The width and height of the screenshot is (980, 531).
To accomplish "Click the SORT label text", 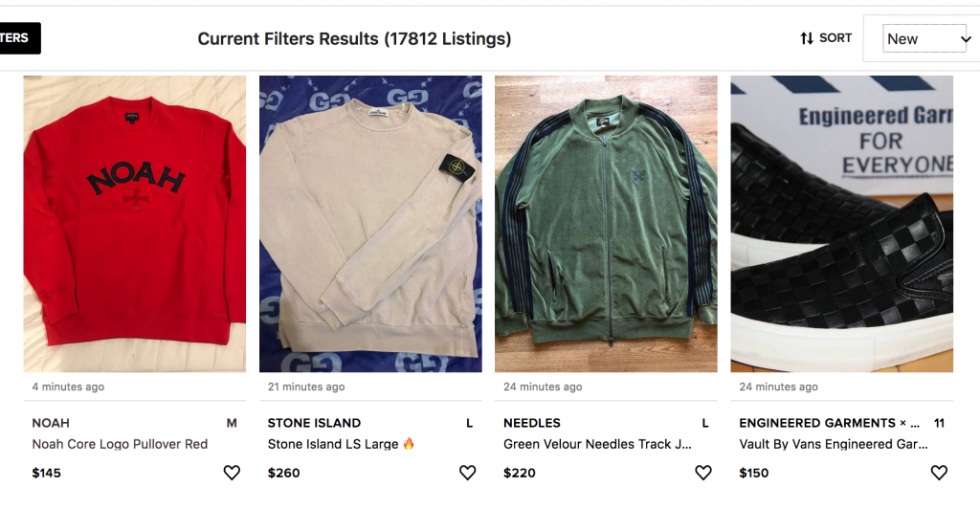I will point(835,38).
